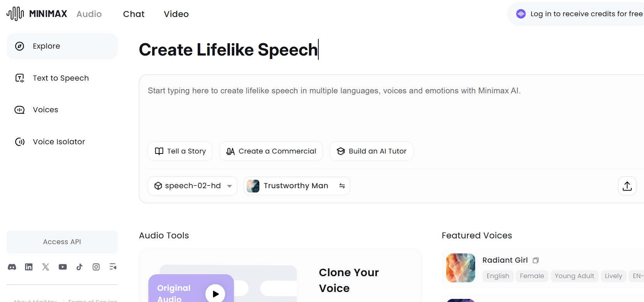The image size is (644, 302).
Task: Click the upload file icon
Action: [627, 186]
